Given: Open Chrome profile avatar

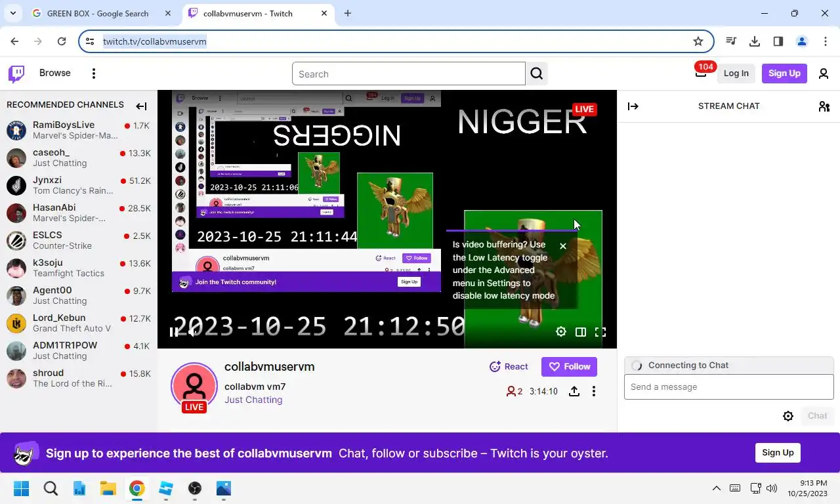Looking at the screenshot, I should click(x=802, y=41).
